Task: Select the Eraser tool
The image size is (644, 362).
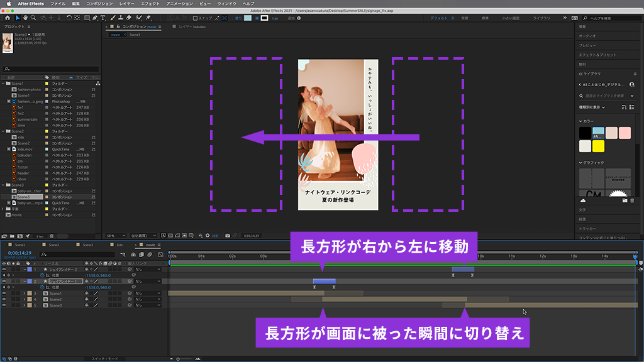Action: [x=129, y=18]
